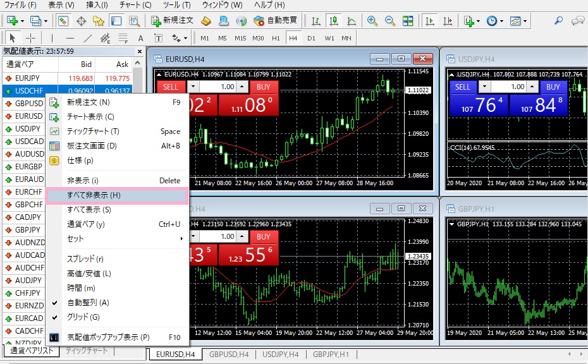Click BUY button on EURUSD chart
The height and width of the screenshot is (364, 588).
[x=263, y=87]
